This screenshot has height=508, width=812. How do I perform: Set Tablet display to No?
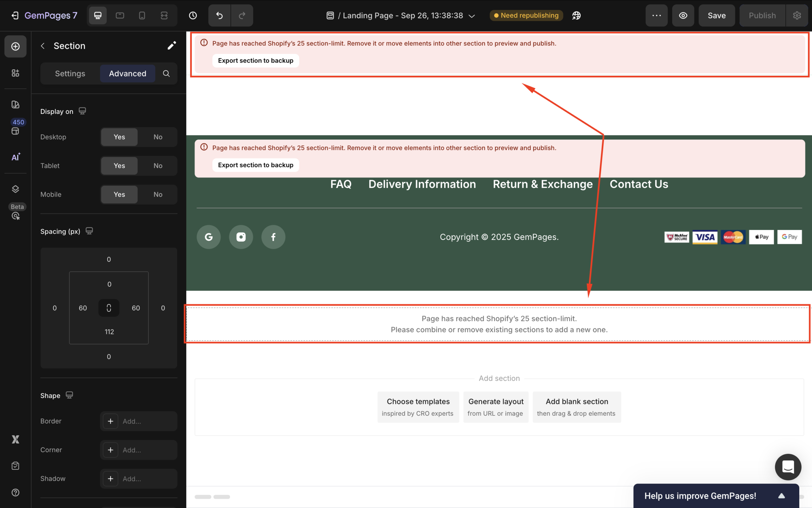158,166
